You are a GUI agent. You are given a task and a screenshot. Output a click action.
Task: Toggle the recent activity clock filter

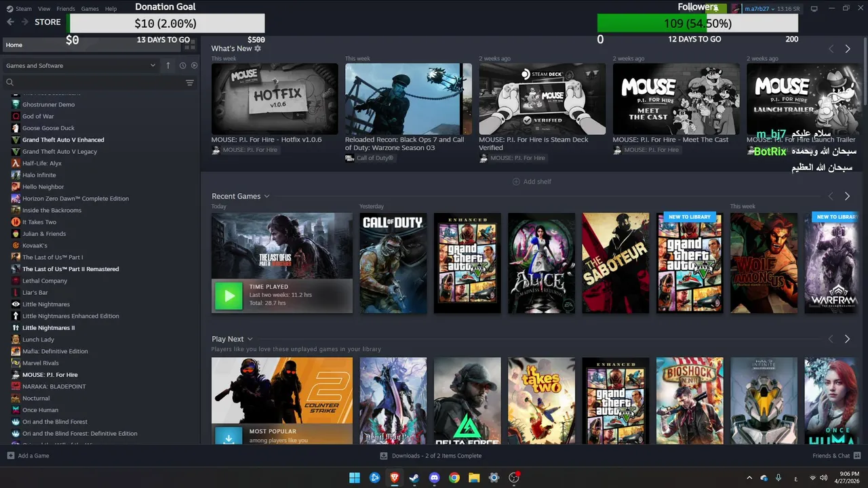pos(182,66)
